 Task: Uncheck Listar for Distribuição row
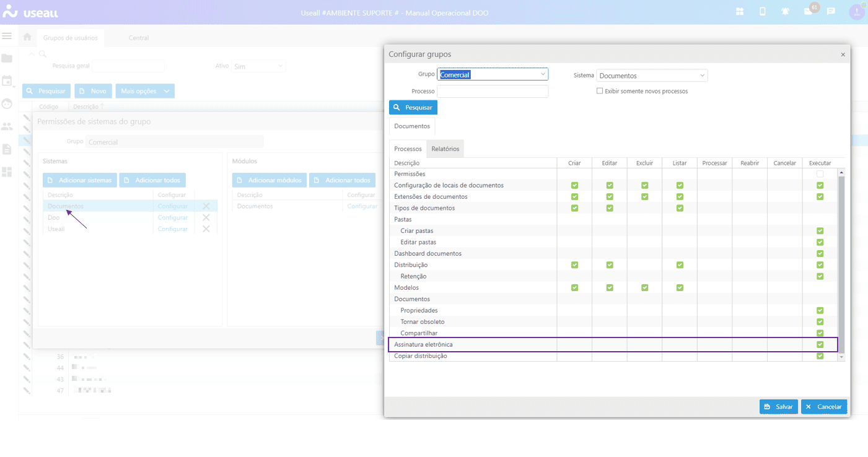tap(680, 265)
